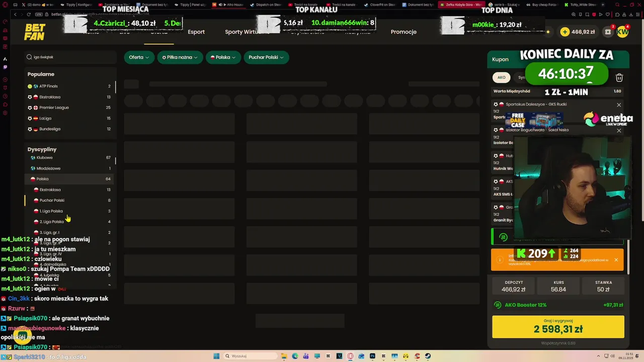Show hidden system tray icons

point(598,356)
